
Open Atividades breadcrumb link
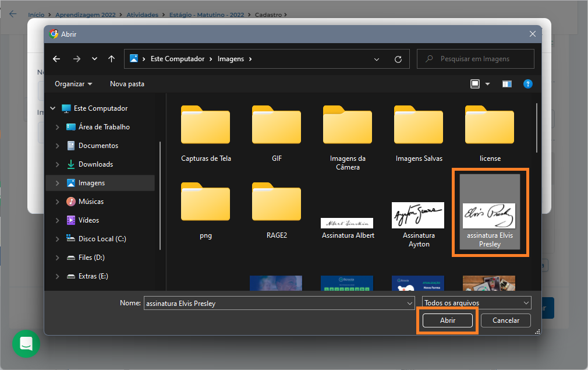point(142,15)
